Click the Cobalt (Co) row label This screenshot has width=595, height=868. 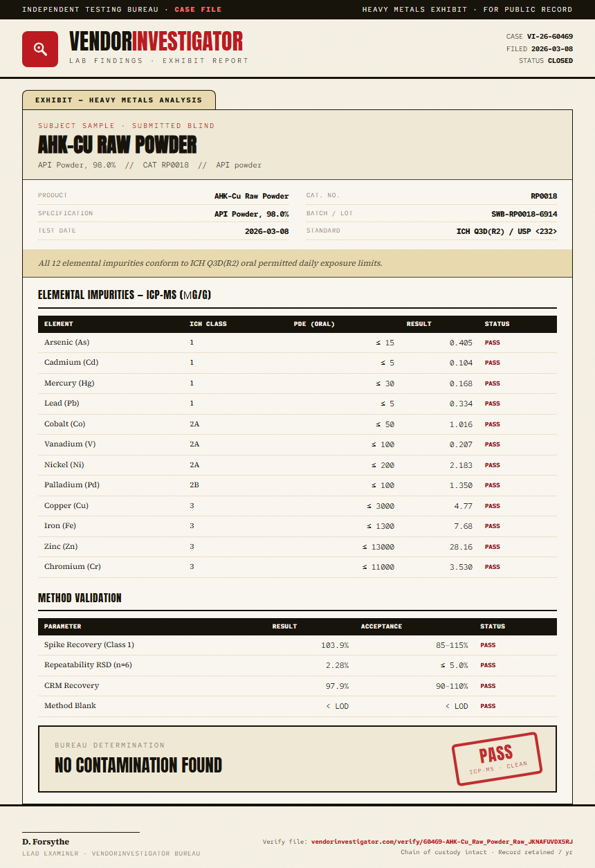coord(65,424)
